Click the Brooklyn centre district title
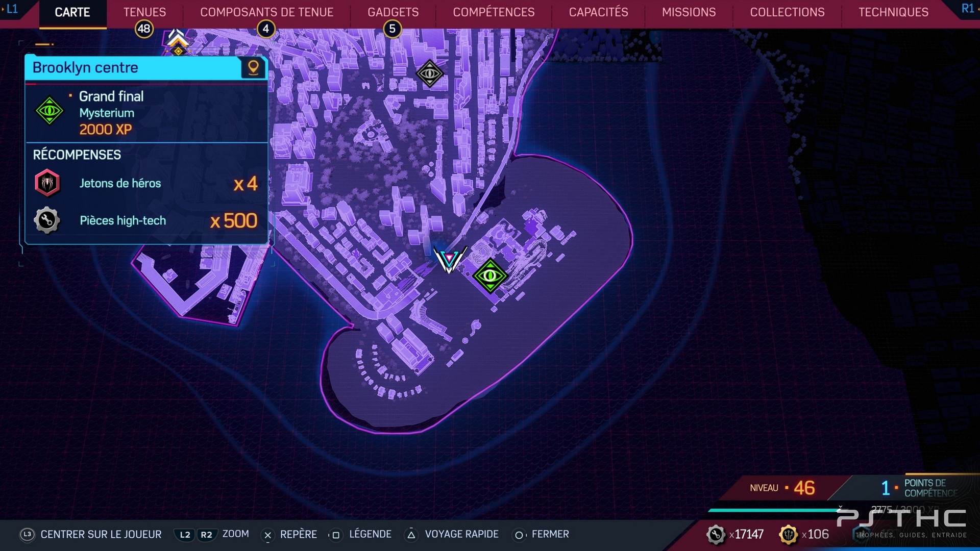The width and height of the screenshot is (980, 551). click(x=85, y=67)
